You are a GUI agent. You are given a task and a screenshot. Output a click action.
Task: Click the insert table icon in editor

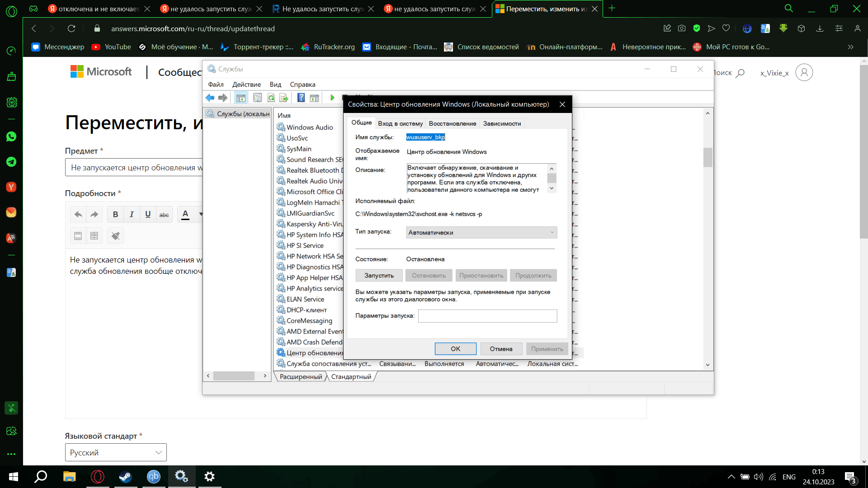pos(94,236)
